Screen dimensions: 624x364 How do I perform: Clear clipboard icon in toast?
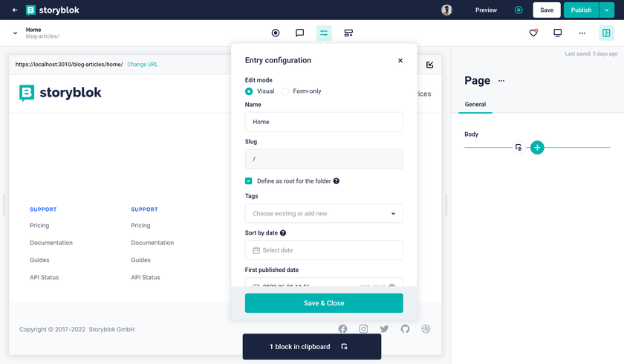(345, 347)
